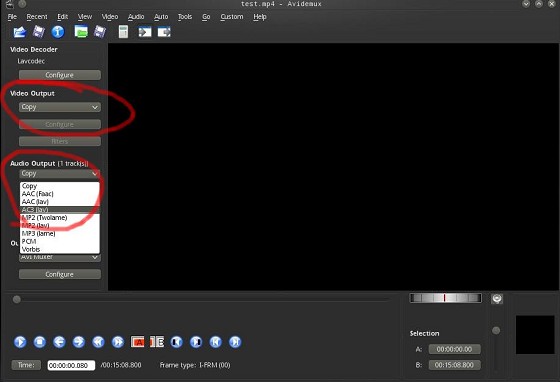This screenshot has width=560, height=382.
Task: Click the Save project icon
Action: pos(100,32)
